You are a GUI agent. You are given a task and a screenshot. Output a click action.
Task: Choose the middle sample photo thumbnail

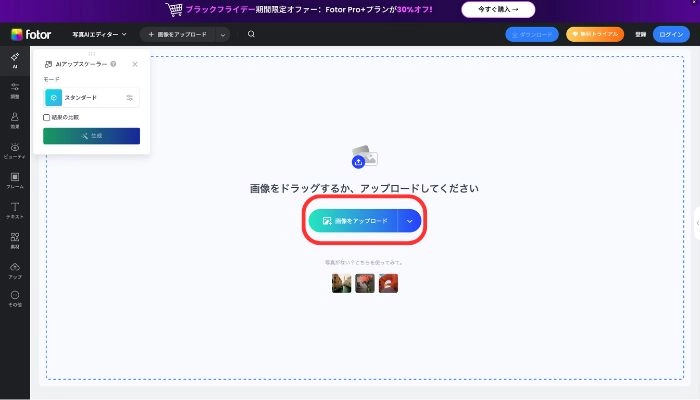[x=365, y=283]
